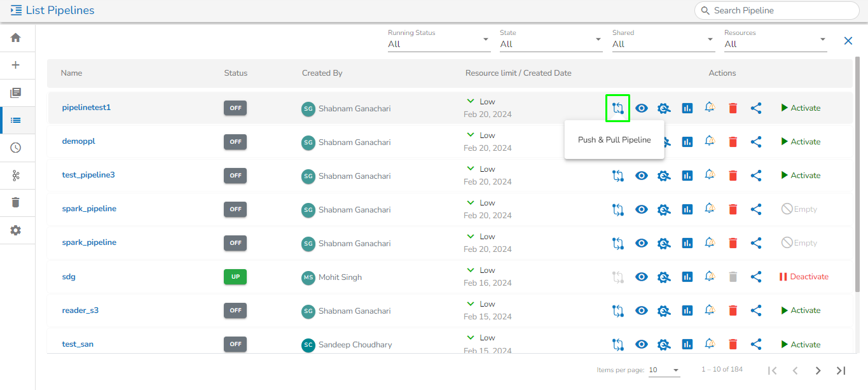The width and height of the screenshot is (868, 390).
Task: Activate the demoppl pipeline
Action: (801, 142)
